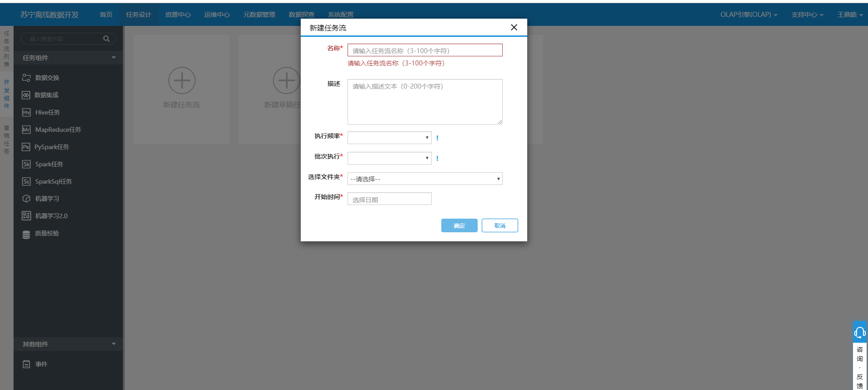Open the 执行频率 dropdown
Viewport: 868px width, 390px height.
coord(389,138)
